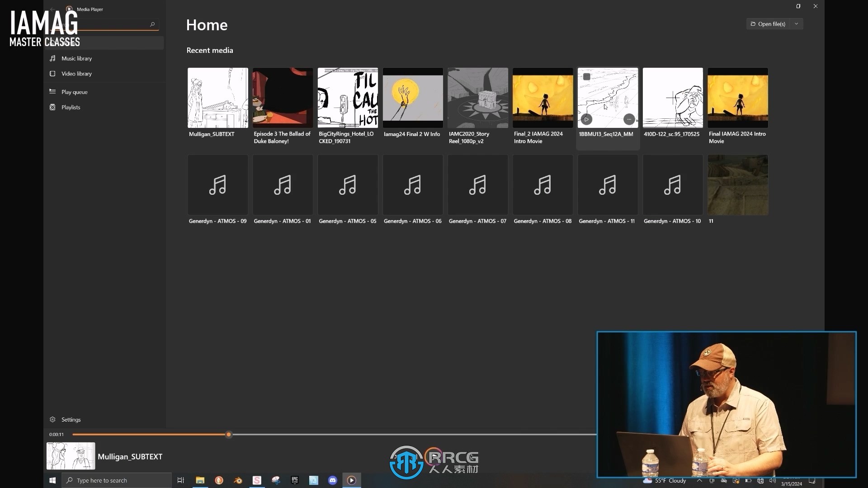Viewport: 868px width, 488px height.
Task: Expand the Open file(s) dropdown arrow
Action: click(x=797, y=24)
